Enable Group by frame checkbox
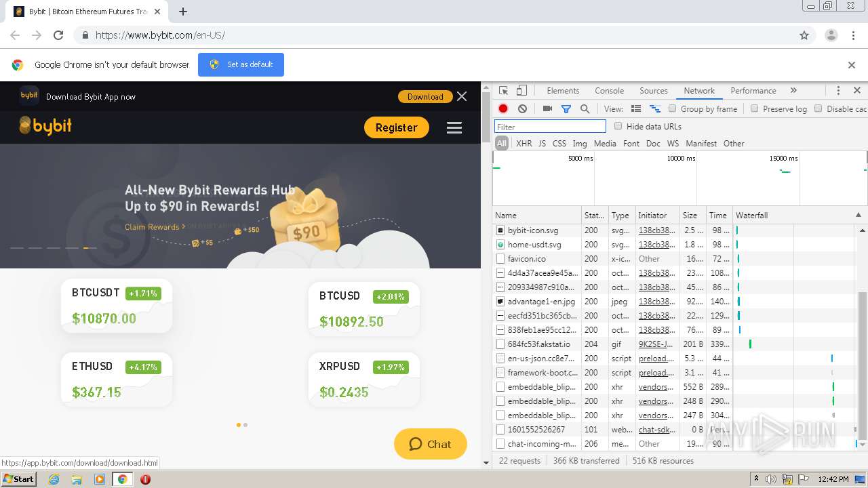This screenshot has width=868, height=488. pyautogui.click(x=673, y=108)
